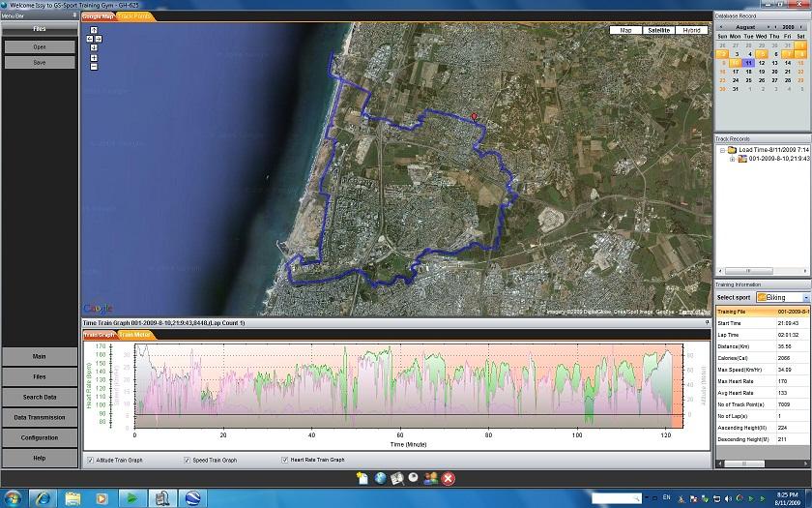Open the map search magnifier icon
Viewport: 812px width, 508px height.
396,478
